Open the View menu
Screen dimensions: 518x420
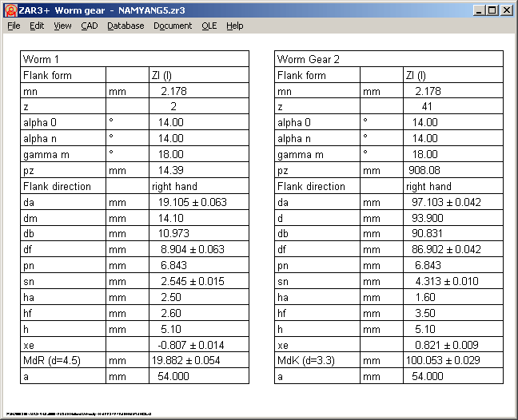coord(62,26)
